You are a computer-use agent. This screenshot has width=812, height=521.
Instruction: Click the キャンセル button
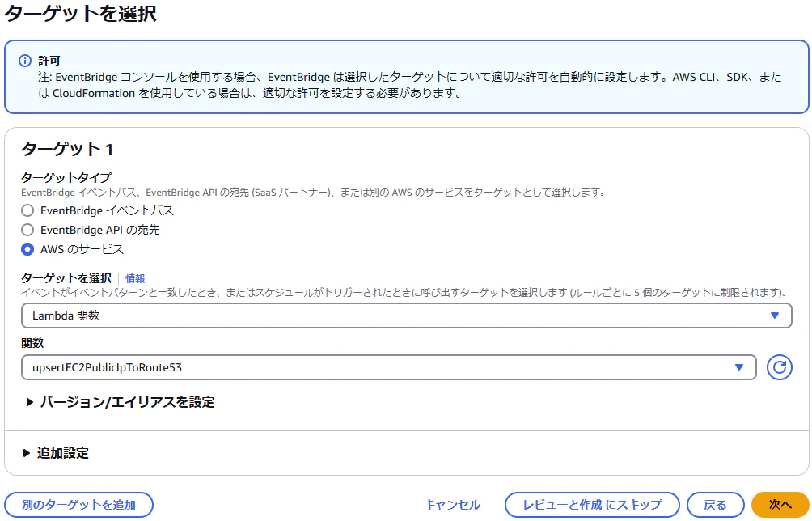point(452,505)
